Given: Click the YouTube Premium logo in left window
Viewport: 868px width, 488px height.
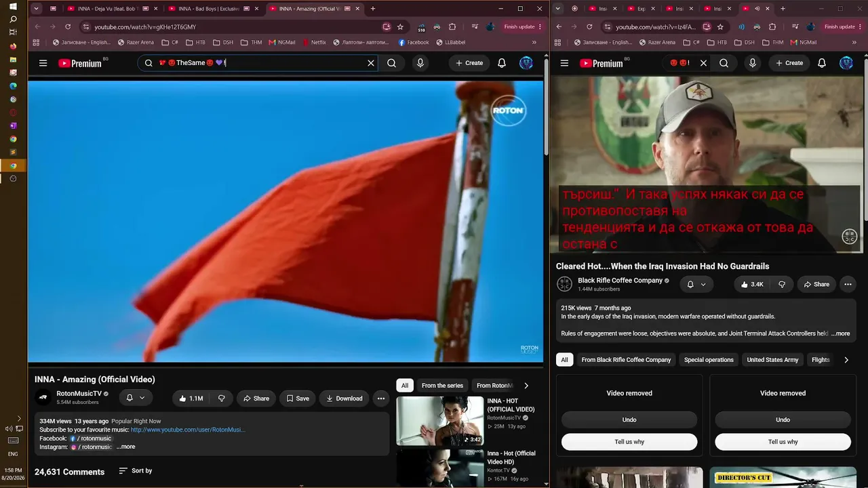Looking at the screenshot, I should point(80,63).
